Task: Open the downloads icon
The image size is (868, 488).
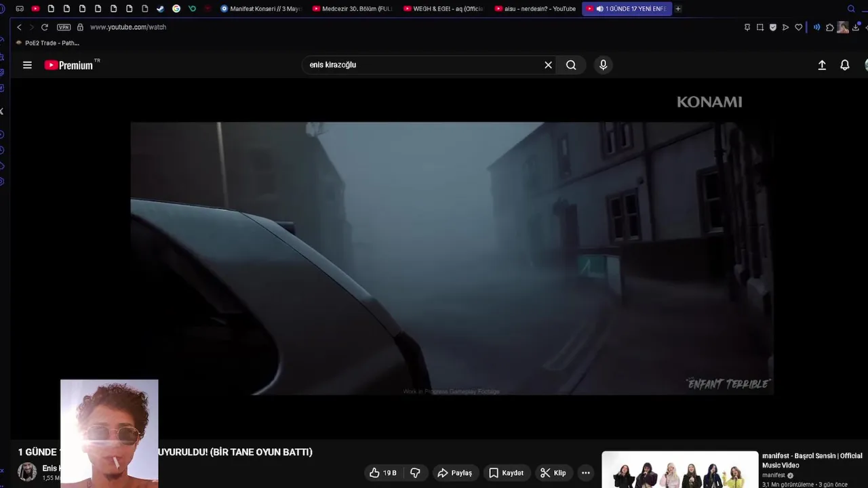Action: pos(856,27)
